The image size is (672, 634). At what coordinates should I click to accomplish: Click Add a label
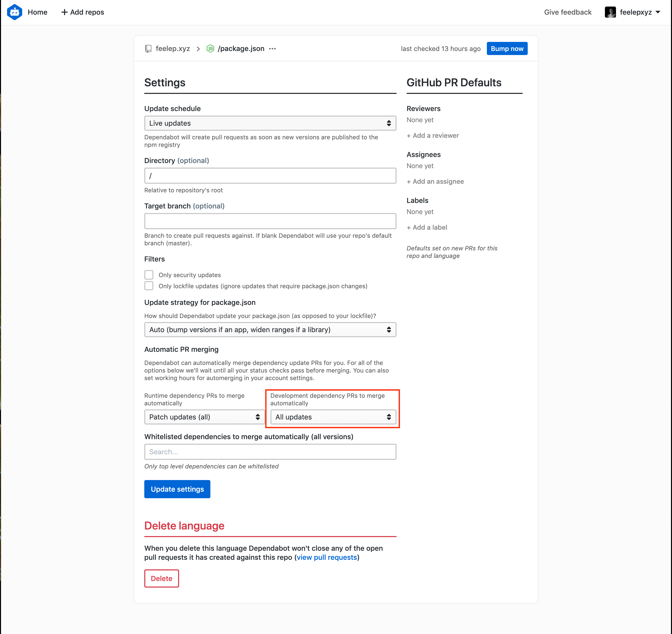pyautogui.click(x=427, y=228)
